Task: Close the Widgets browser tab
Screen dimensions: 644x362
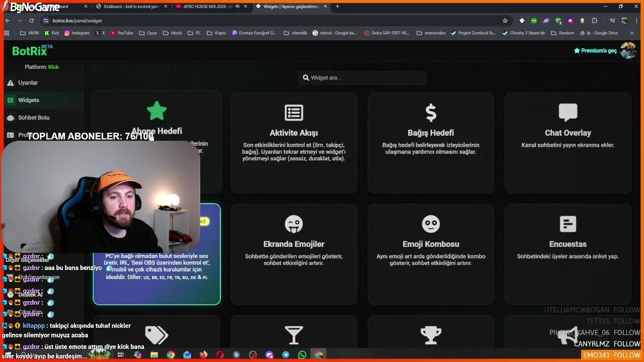Action: pos(325,7)
